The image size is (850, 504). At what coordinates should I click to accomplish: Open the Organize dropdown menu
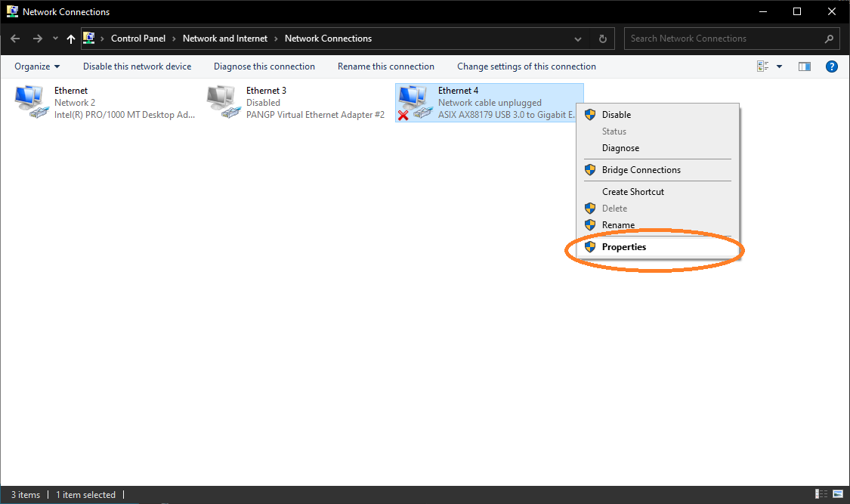click(36, 66)
